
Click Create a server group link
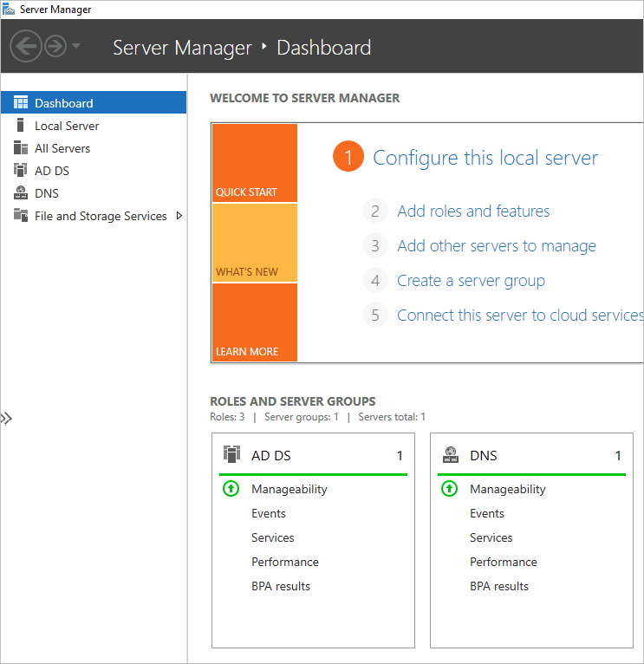click(x=471, y=281)
